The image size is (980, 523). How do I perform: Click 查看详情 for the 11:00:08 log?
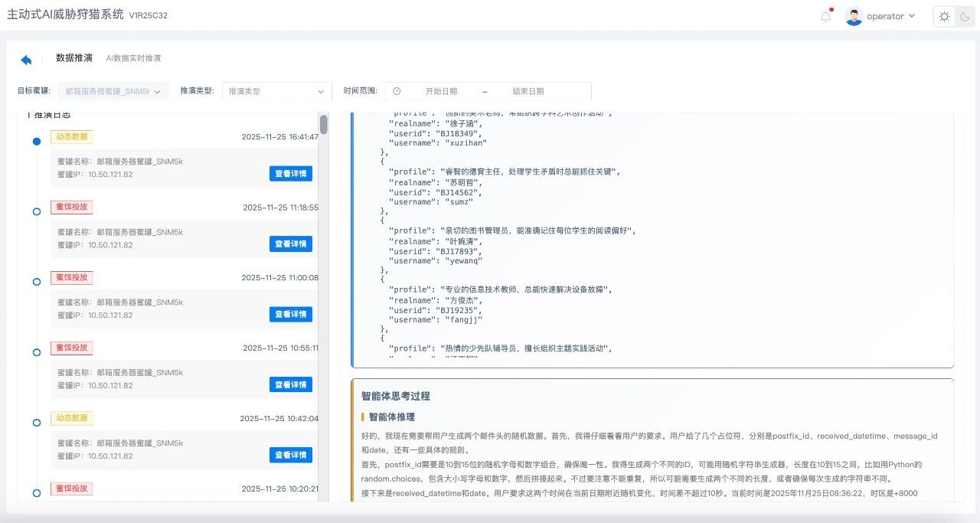point(290,314)
